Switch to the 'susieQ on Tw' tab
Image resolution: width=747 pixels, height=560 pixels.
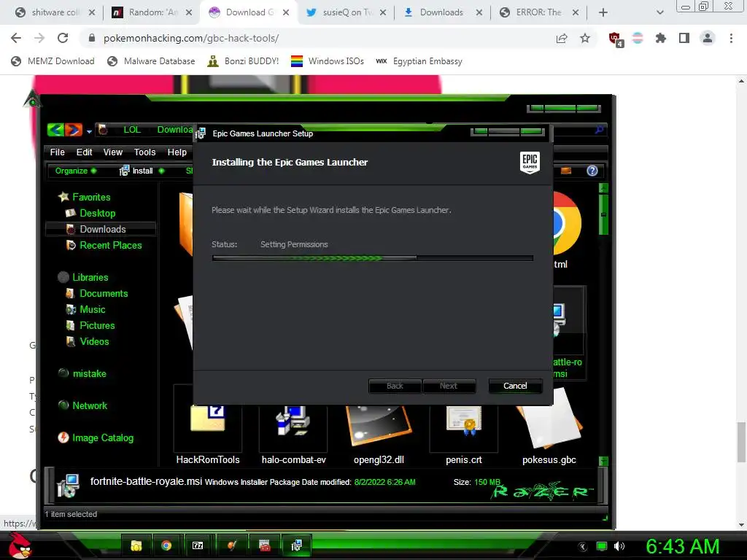click(x=346, y=12)
